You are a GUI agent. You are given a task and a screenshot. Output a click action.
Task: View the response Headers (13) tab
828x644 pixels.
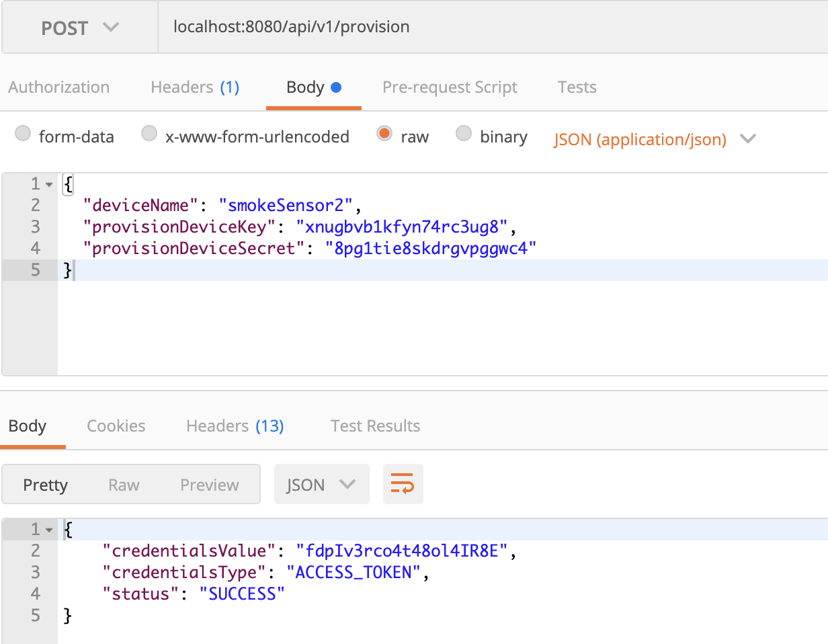(235, 426)
